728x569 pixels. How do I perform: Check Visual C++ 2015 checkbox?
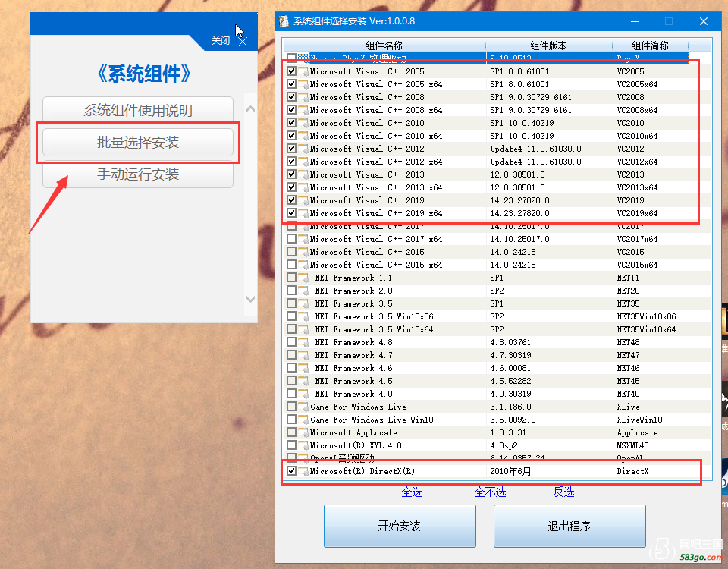[291, 252]
